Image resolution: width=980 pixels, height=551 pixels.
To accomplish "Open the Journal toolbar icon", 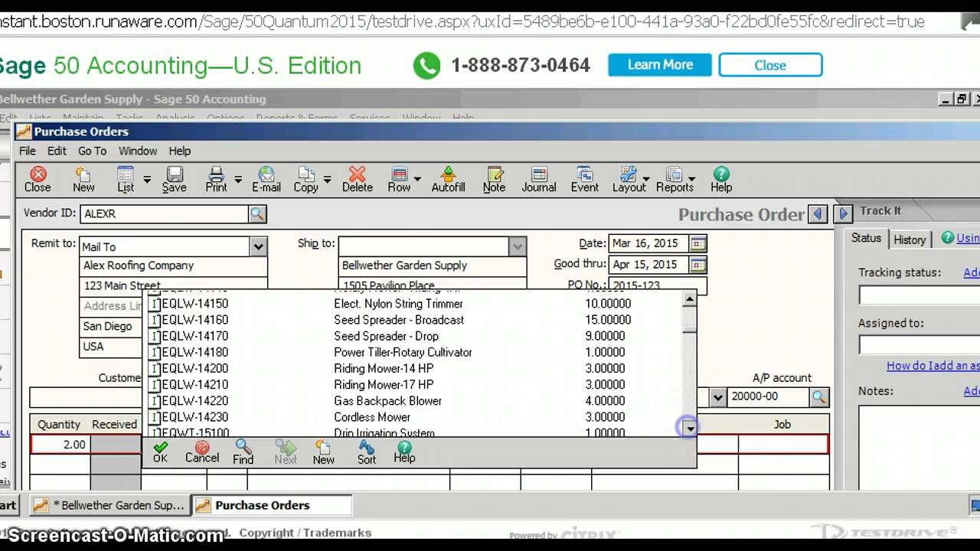I will (539, 180).
